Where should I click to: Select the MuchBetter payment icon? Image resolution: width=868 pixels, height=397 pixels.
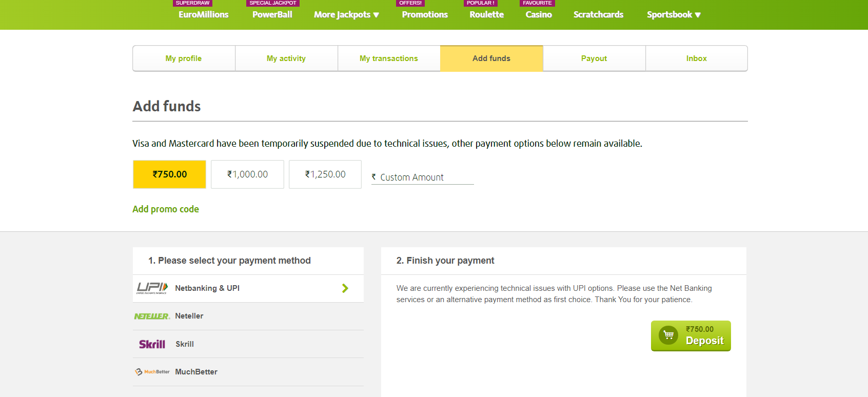click(152, 371)
